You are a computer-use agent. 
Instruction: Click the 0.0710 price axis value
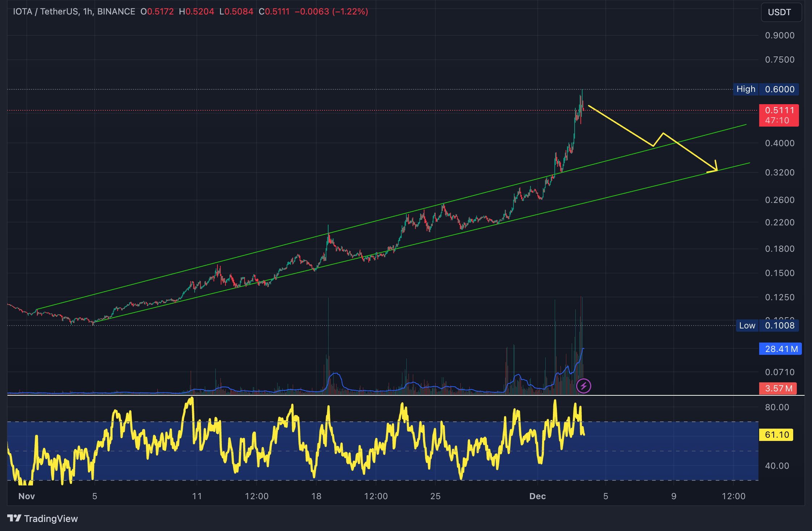pyautogui.click(x=780, y=372)
